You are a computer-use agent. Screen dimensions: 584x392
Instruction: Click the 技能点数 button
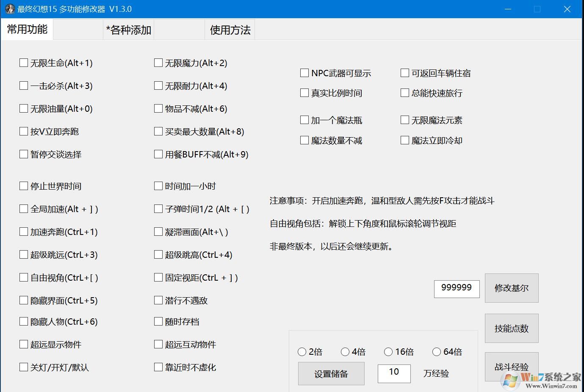pos(511,328)
